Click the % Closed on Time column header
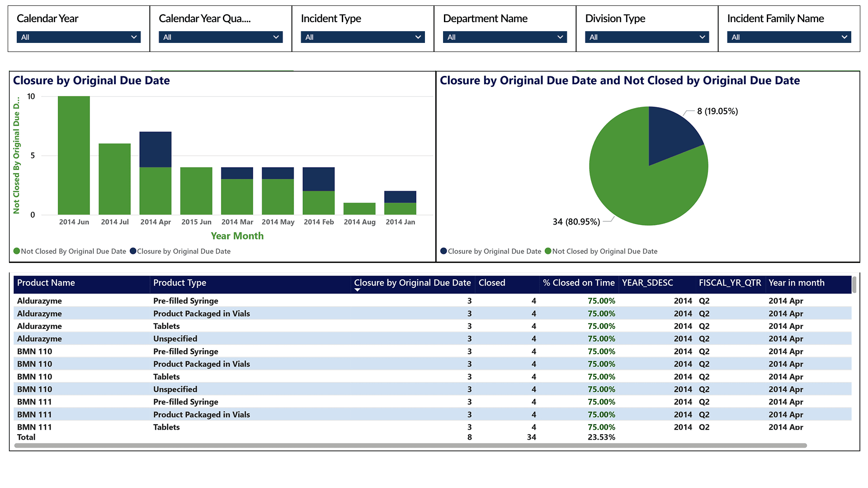 point(579,283)
